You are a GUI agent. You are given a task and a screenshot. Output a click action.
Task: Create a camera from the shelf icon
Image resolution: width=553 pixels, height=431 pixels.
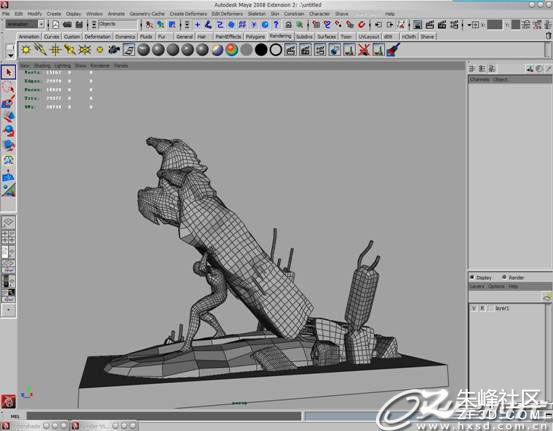coord(114,50)
